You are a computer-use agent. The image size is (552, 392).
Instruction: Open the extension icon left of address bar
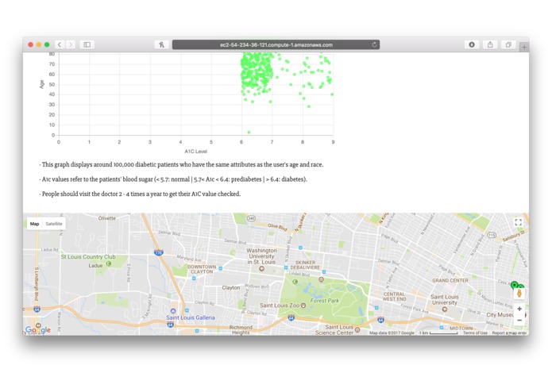(161, 44)
